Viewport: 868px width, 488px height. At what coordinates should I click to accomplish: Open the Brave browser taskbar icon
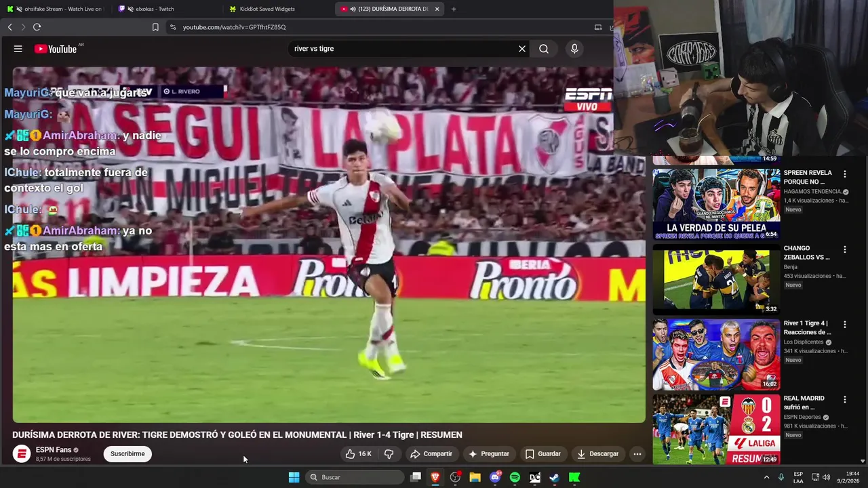pos(435,477)
